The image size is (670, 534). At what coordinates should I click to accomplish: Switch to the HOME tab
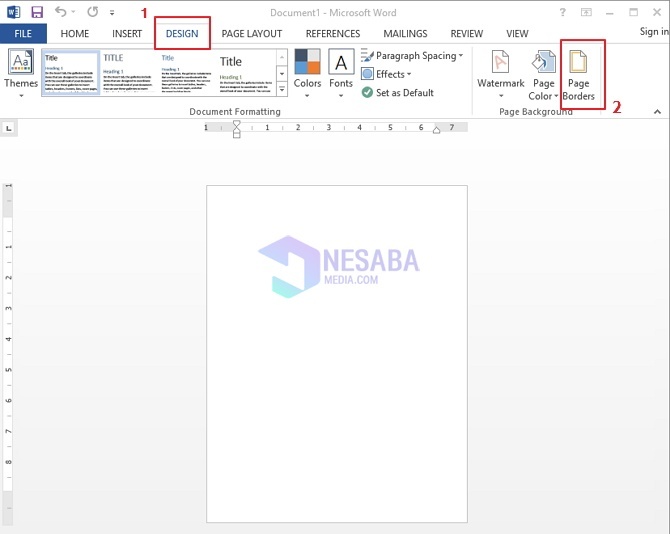click(75, 34)
